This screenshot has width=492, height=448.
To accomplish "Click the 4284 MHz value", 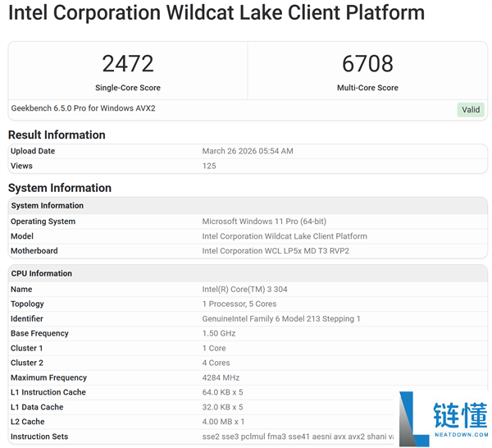I will pyautogui.click(x=221, y=377).
